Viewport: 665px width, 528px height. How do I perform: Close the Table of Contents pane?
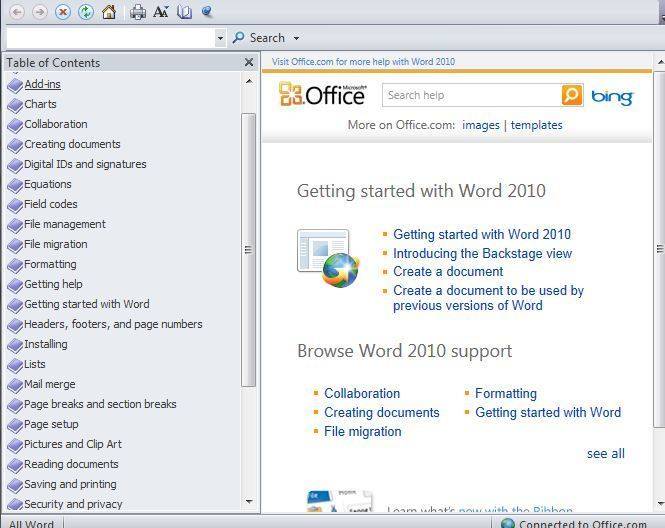(249, 63)
